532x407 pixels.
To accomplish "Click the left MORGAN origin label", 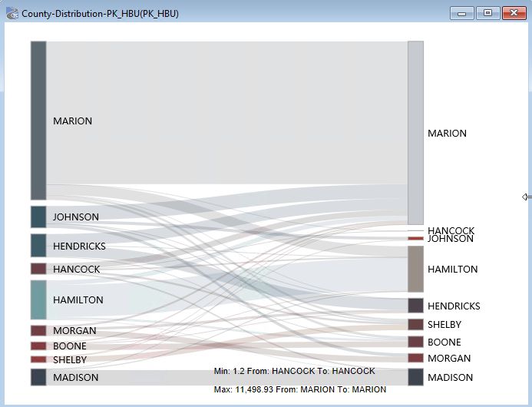I will tap(74, 331).
